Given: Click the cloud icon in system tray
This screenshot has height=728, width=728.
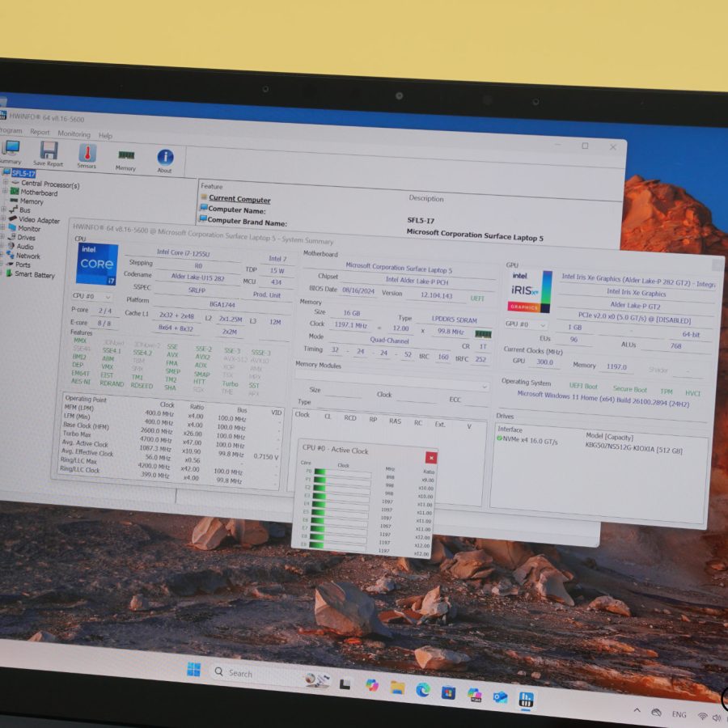Looking at the screenshot, I should [656, 712].
